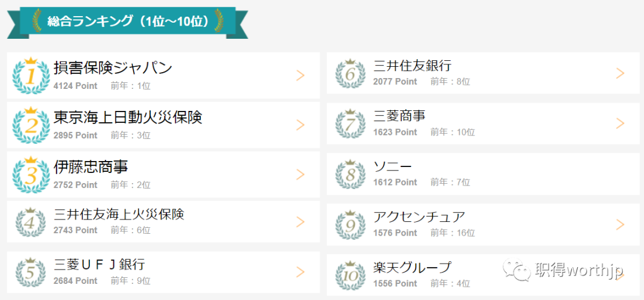Click the rank 9 laurel badge icon
The image size is (644, 300).
(351, 225)
